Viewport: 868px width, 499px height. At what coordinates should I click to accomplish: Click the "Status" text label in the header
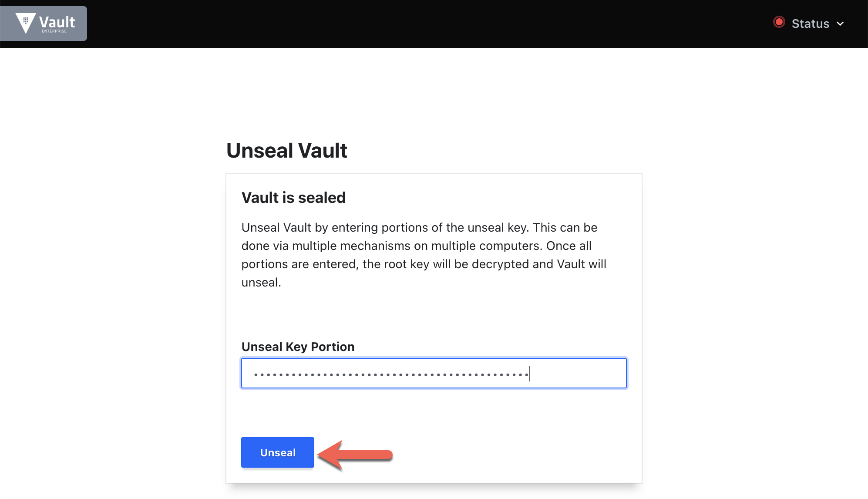[x=810, y=24]
